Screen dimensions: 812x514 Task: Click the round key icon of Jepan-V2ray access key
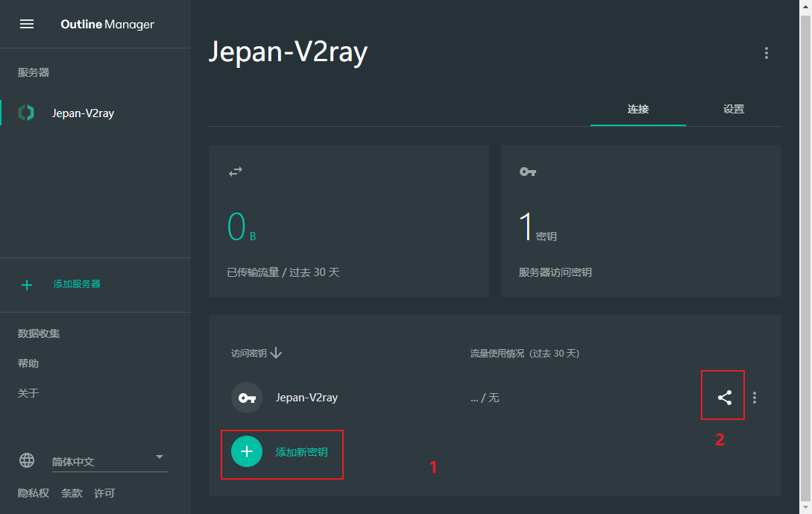247,398
